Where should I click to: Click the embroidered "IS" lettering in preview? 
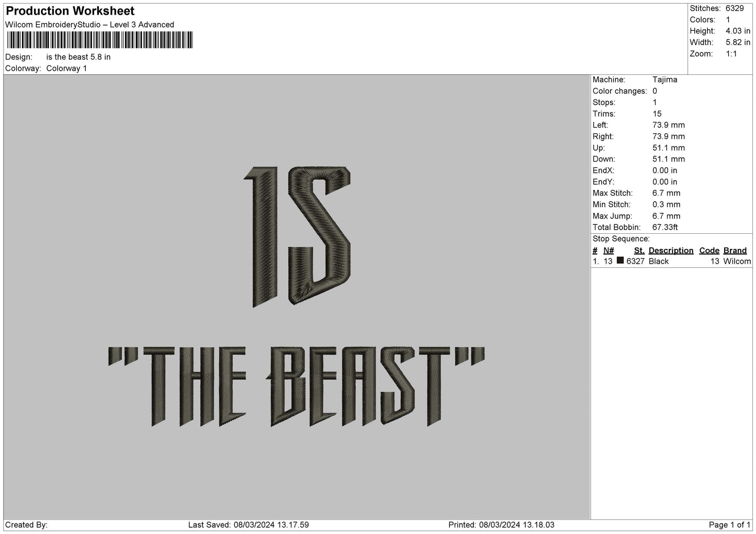click(x=297, y=236)
